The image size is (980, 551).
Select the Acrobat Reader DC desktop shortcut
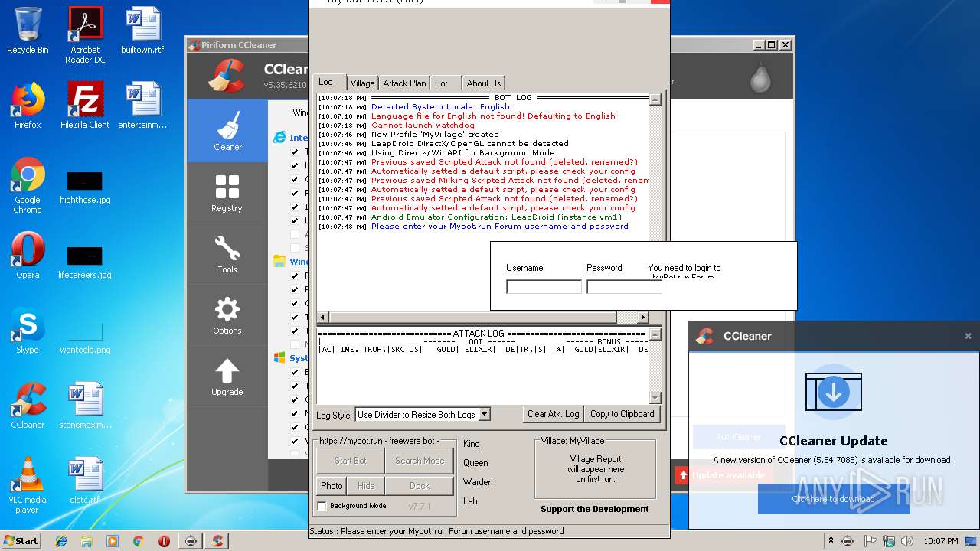[x=85, y=35]
